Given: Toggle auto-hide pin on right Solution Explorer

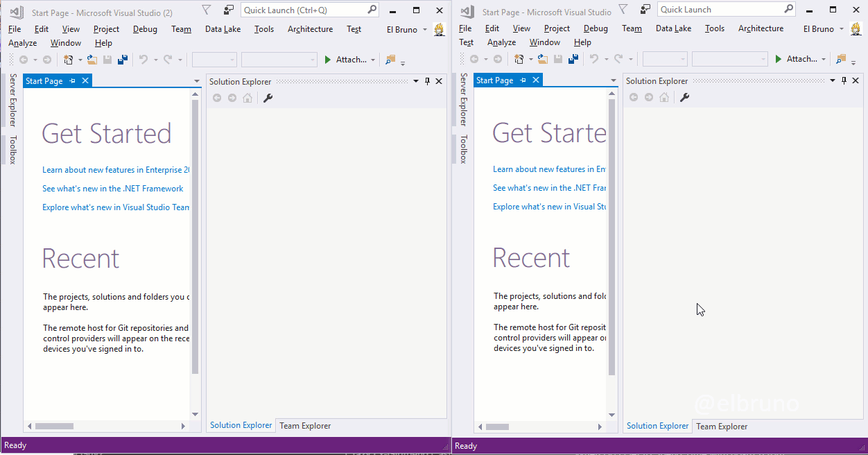Looking at the screenshot, I should (x=844, y=80).
